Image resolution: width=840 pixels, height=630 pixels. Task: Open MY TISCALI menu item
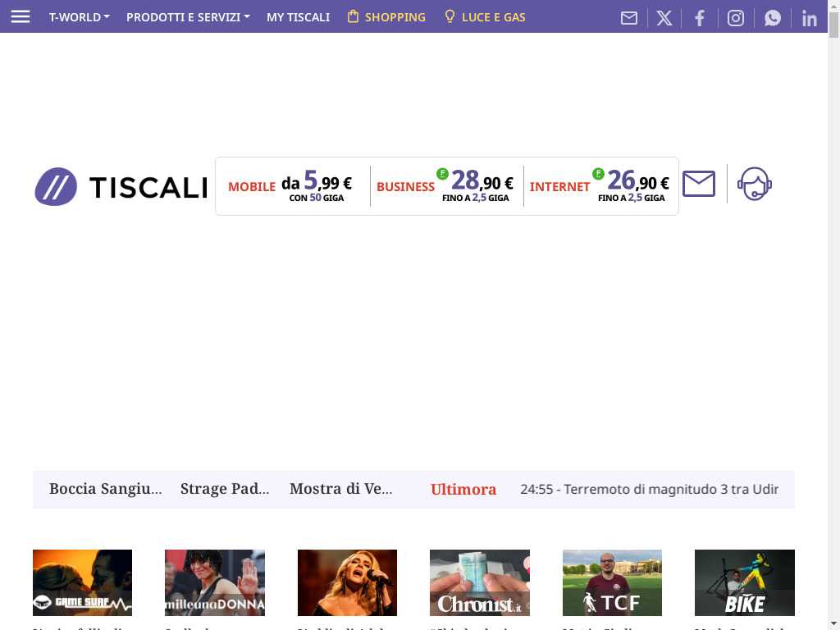pyautogui.click(x=298, y=17)
